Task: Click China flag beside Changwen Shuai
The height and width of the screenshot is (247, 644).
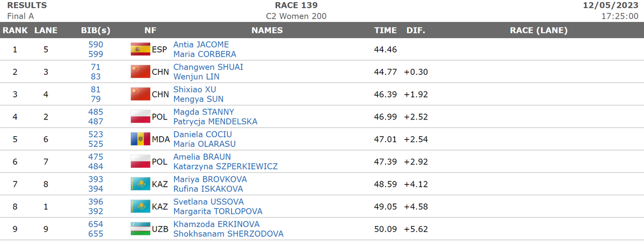Action: 140,72
